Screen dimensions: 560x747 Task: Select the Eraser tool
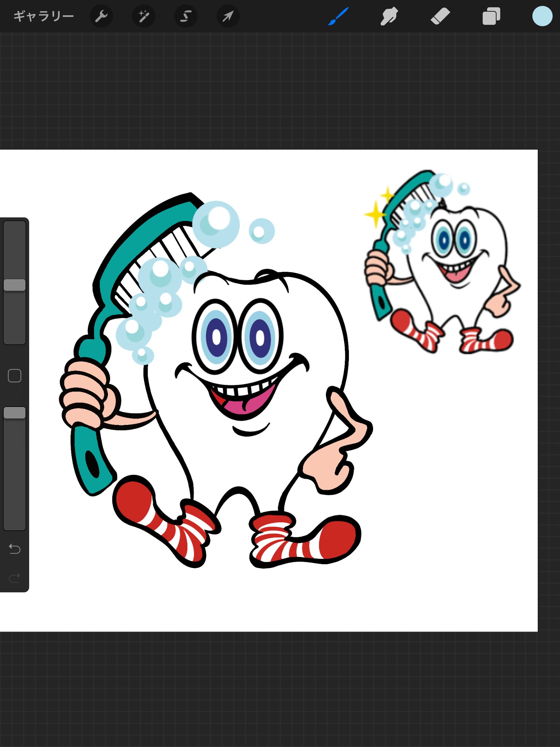(x=440, y=16)
